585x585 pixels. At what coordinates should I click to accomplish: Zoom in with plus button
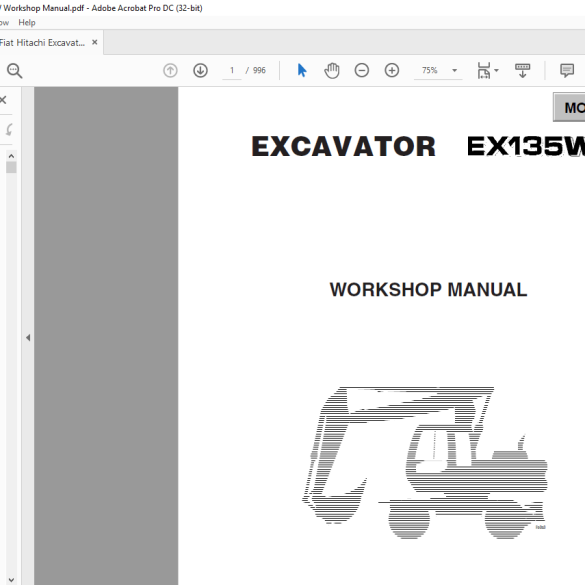[392, 71]
